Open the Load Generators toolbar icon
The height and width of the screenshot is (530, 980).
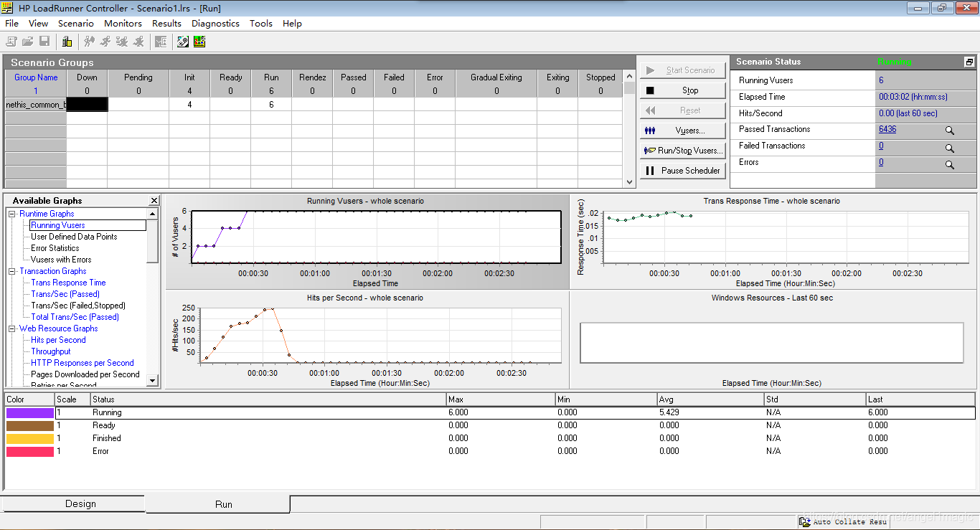point(67,42)
